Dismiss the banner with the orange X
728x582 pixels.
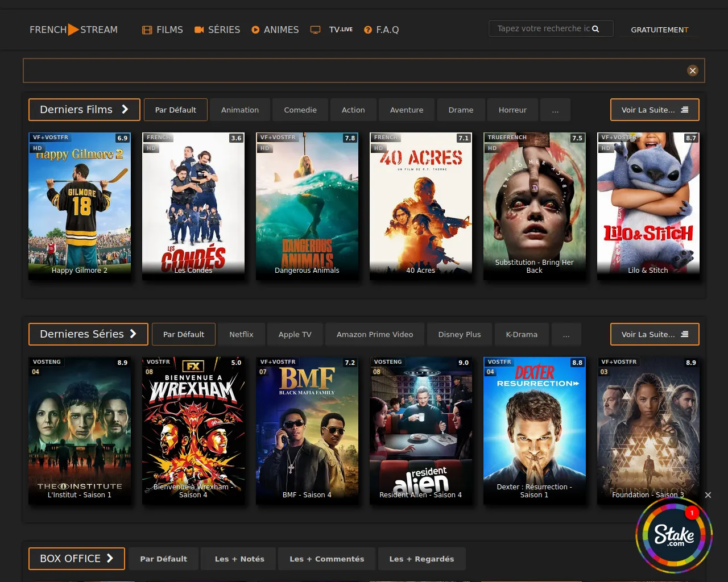(693, 70)
